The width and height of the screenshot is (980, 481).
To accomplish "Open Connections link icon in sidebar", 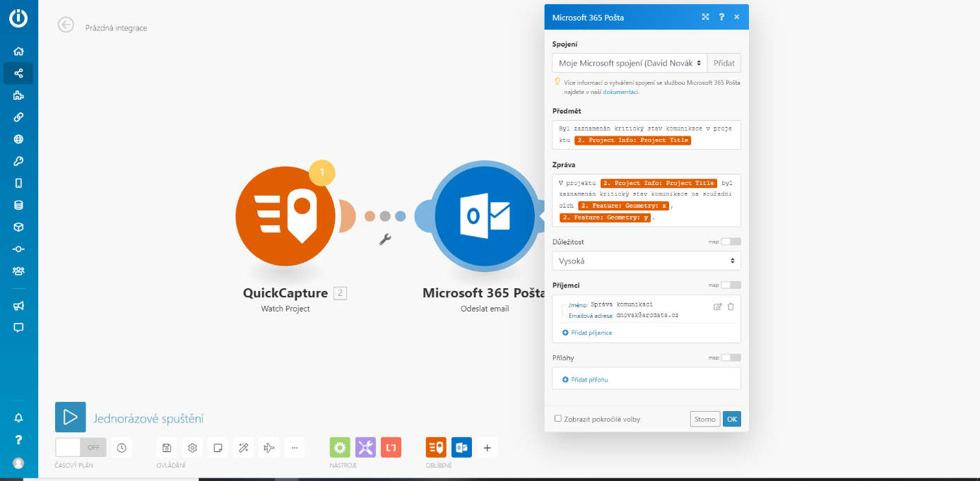I will 18,117.
